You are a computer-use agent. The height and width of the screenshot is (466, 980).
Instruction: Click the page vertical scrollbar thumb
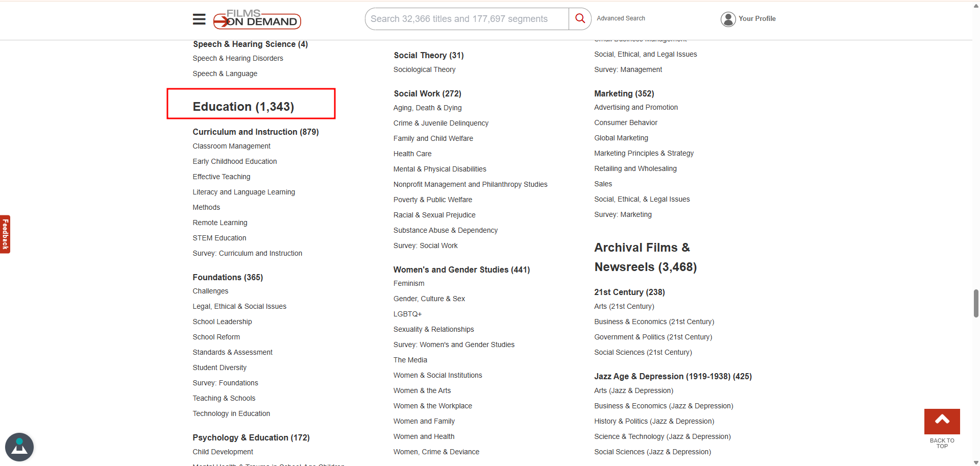(976, 303)
